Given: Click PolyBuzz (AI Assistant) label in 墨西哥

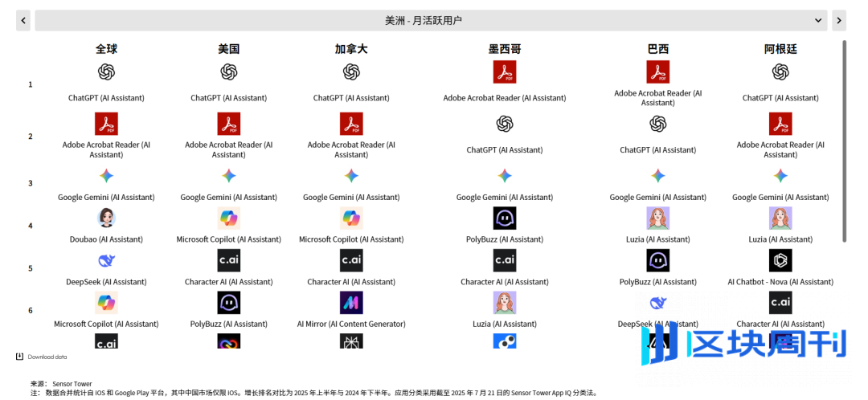Looking at the screenshot, I should pyautogui.click(x=504, y=239).
